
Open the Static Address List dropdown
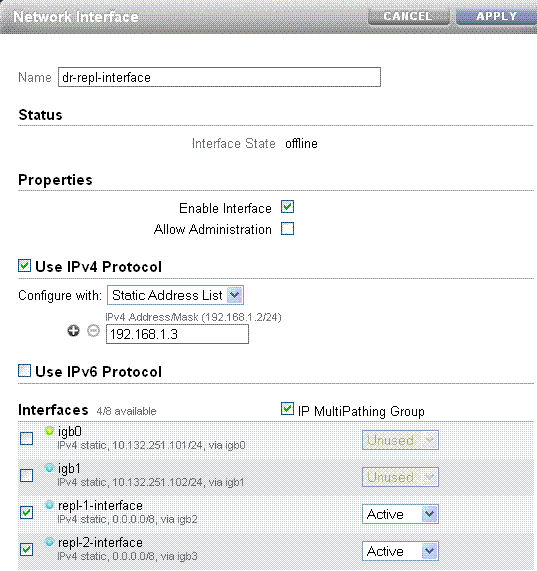pos(175,295)
